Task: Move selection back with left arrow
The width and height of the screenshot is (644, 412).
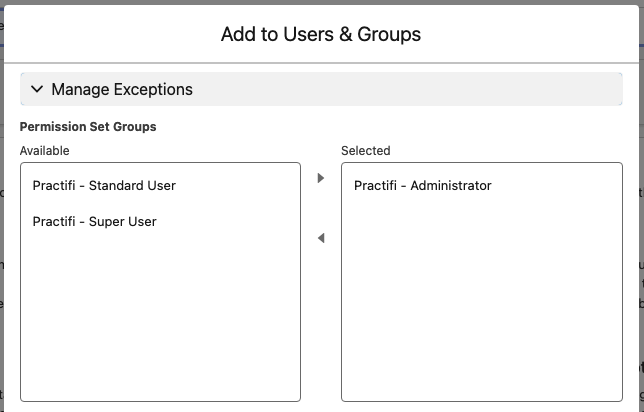Action: [321, 238]
